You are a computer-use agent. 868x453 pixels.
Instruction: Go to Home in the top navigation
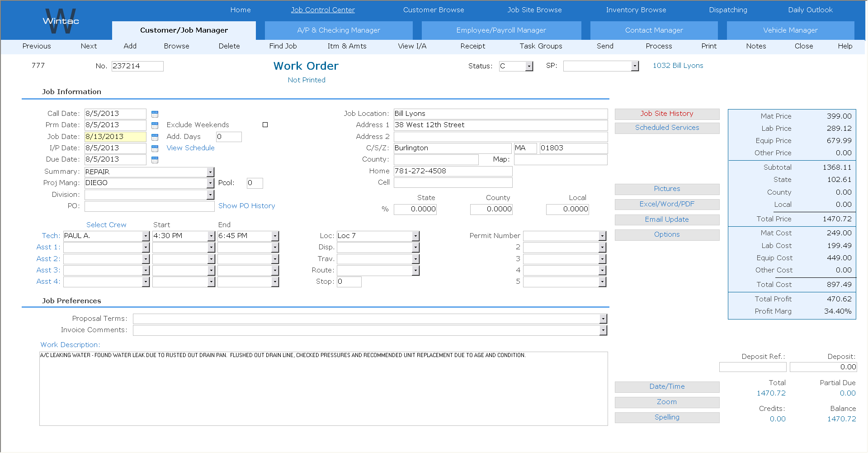[241, 10]
